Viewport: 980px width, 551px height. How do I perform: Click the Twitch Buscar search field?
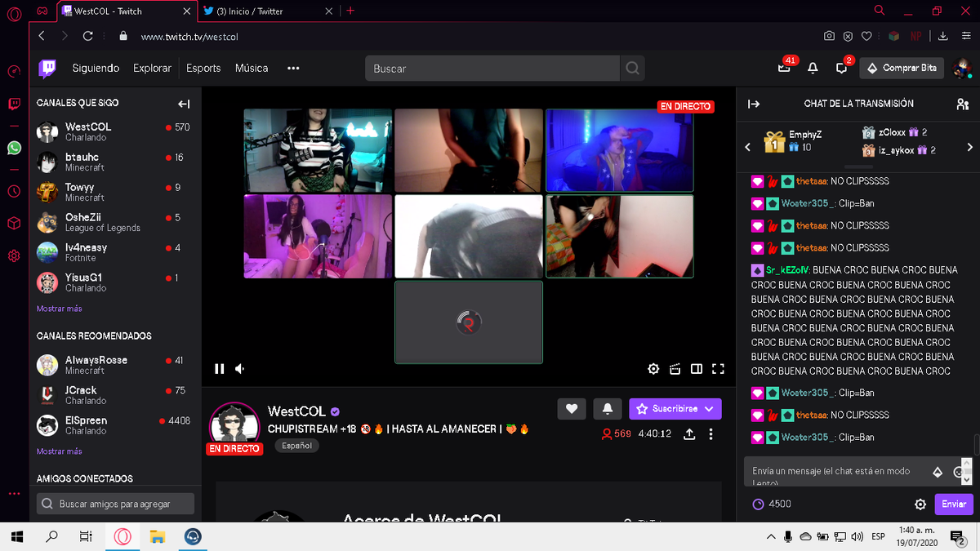click(492, 69)
